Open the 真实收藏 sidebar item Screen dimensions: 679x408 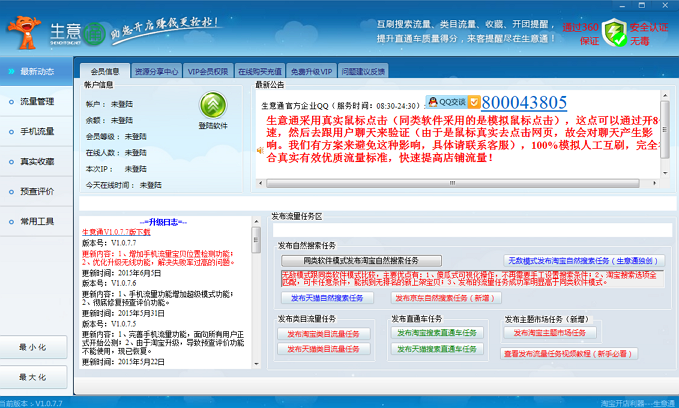tap(36, 162)
